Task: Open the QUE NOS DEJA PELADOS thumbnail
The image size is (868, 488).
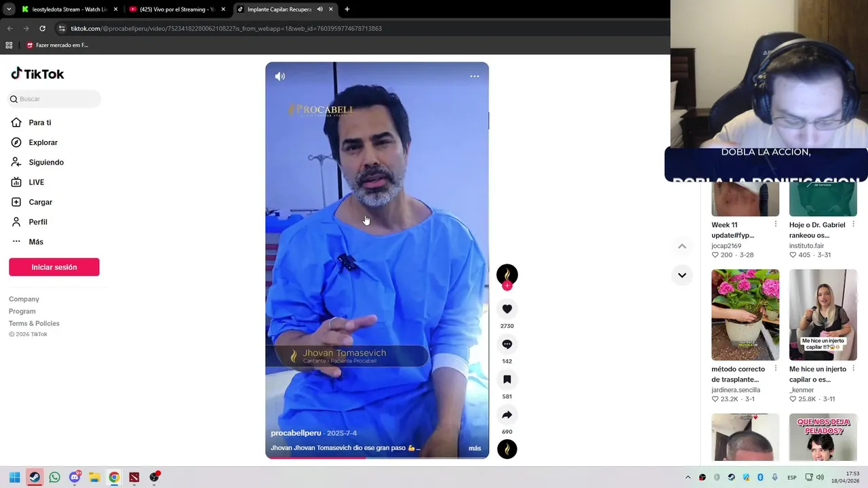Action: coord(823,437)
